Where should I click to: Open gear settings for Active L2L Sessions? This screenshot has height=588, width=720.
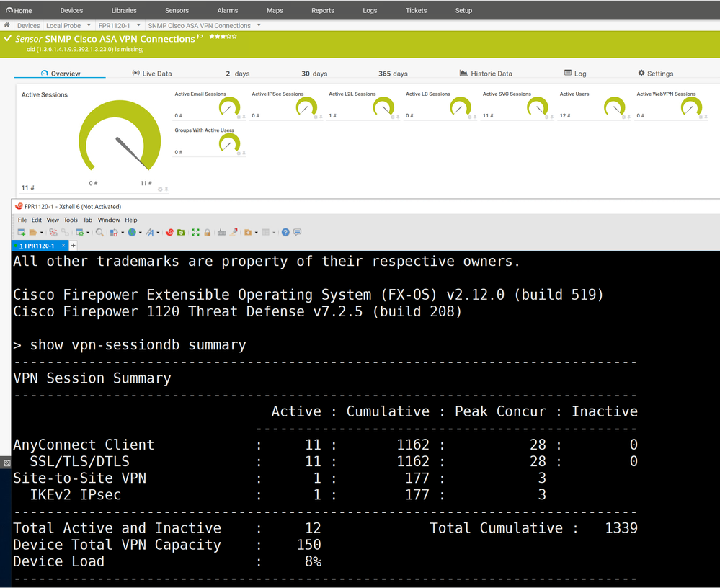pyautogui.click(x=392, y=117)
